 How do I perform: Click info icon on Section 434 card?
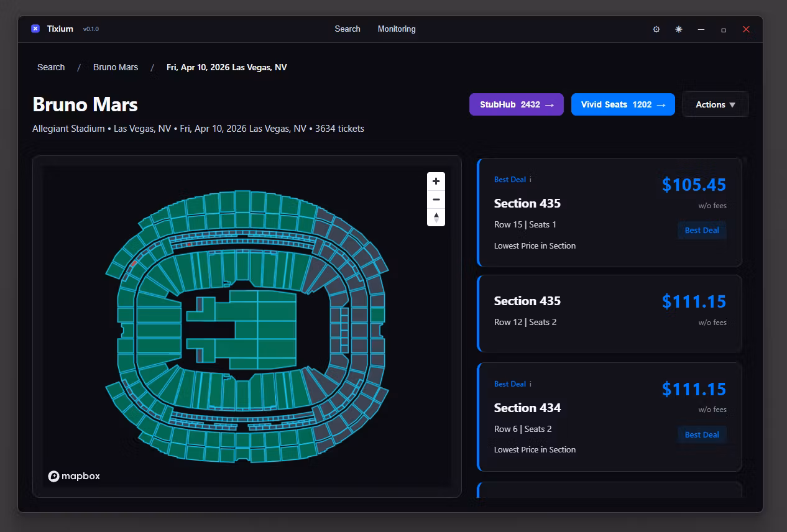pos(530,384)
